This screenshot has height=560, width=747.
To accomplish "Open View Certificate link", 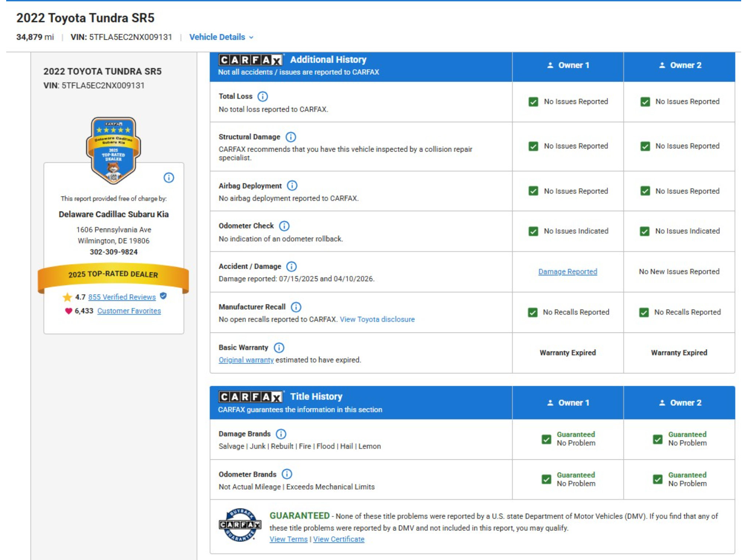I will click(x=339, y=539).
